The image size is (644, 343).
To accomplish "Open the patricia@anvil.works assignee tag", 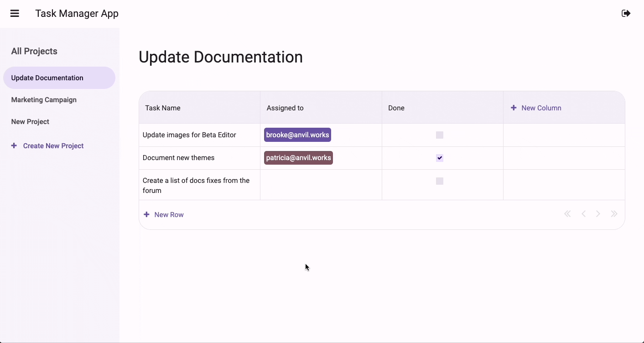I will 298,158.
